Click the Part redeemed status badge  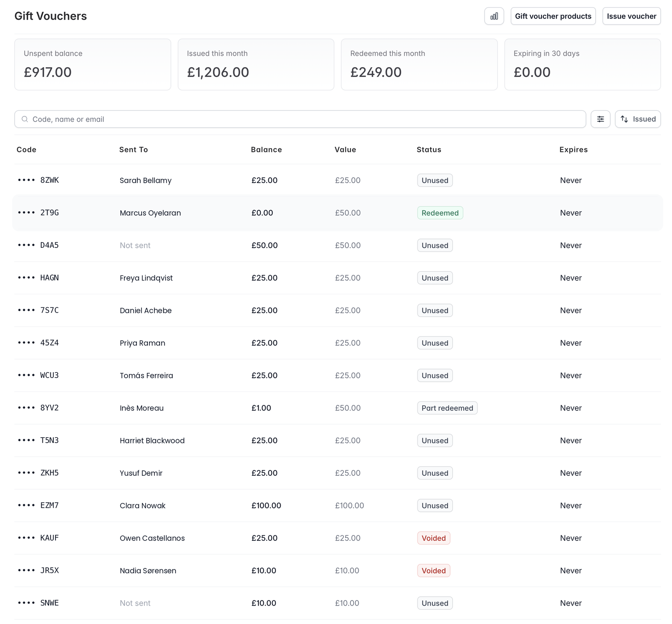click(x=447, y=408)
